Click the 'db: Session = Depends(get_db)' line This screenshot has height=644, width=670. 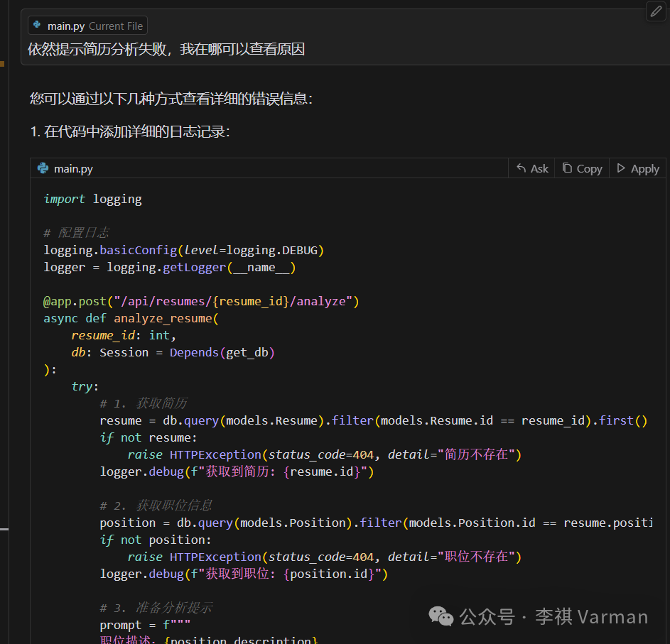point(173,353)
